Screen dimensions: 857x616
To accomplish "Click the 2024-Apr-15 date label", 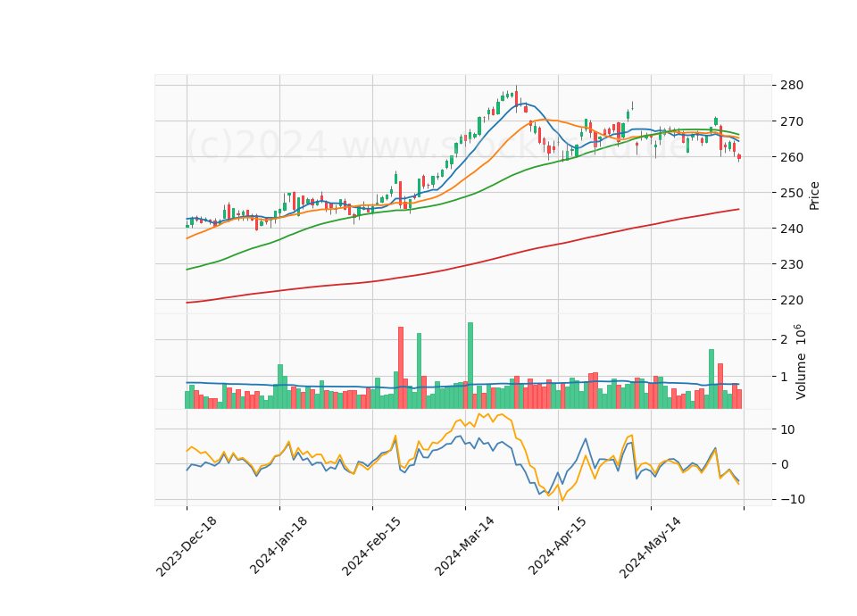I will click(x=557, y=545).
